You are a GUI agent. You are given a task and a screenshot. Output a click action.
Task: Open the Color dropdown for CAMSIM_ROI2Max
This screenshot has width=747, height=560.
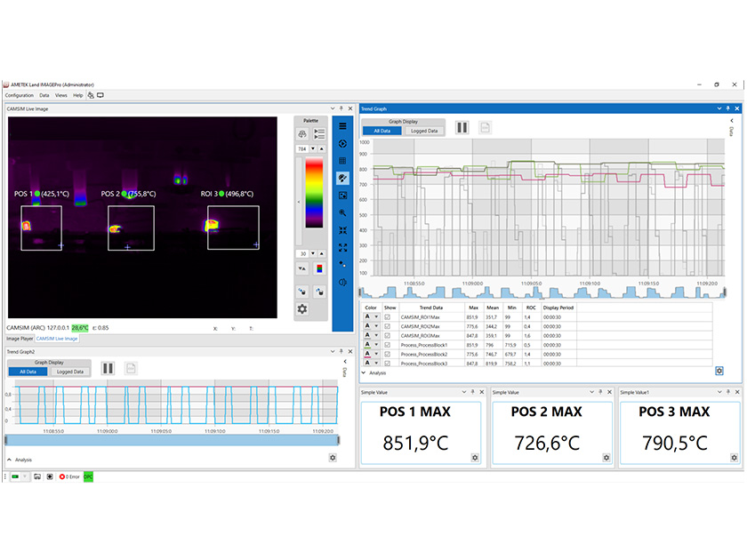tap(374, 326)
